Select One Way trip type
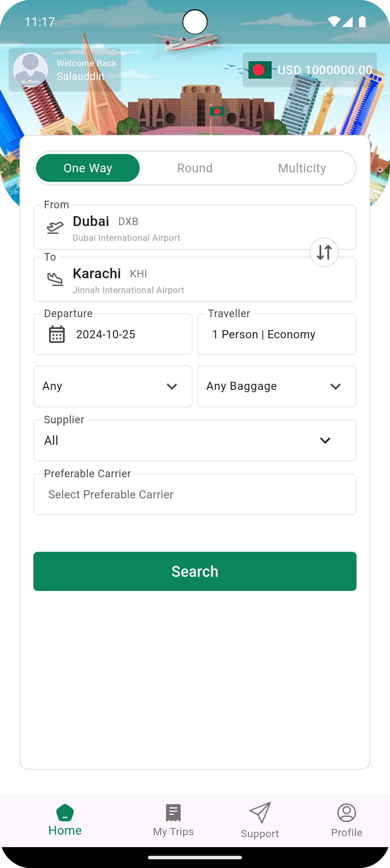The height and width of the screenshot is (868, 390). (88, 168)
